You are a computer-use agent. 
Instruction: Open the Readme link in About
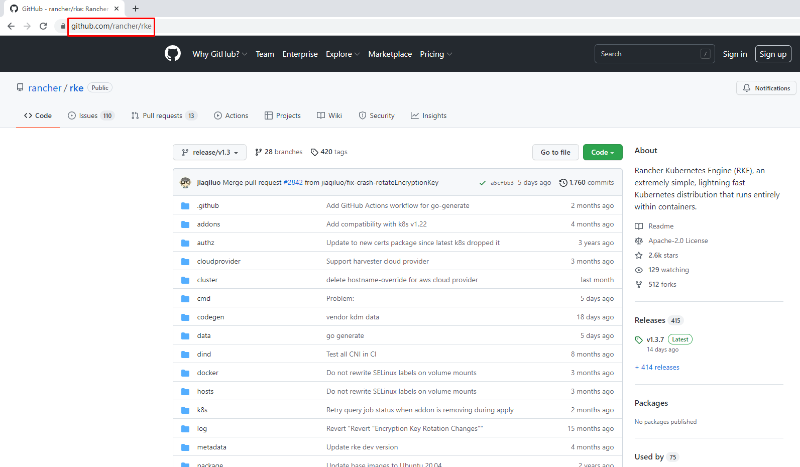661,226
